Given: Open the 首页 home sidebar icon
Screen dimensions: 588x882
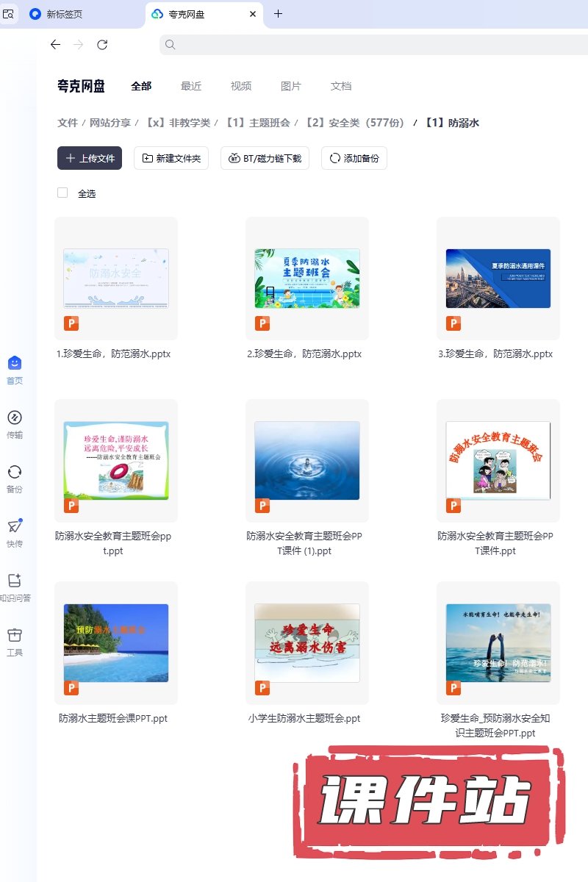Looking at the screenshot, I should pyautogui.click(x=15, y=363).
